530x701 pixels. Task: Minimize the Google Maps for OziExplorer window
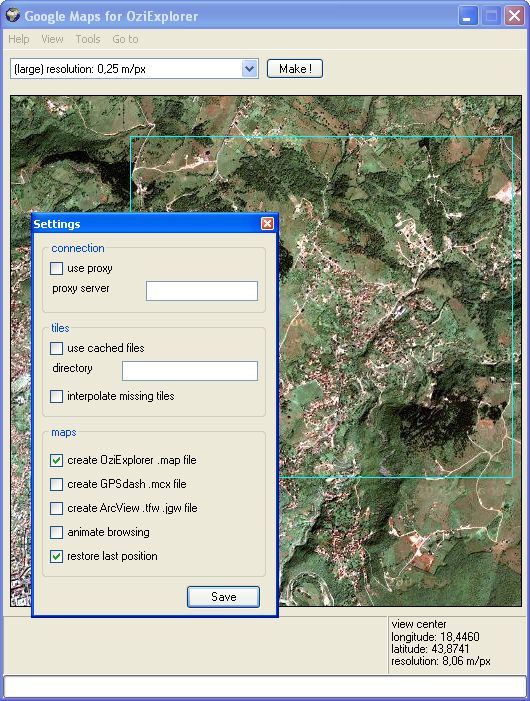468,17
